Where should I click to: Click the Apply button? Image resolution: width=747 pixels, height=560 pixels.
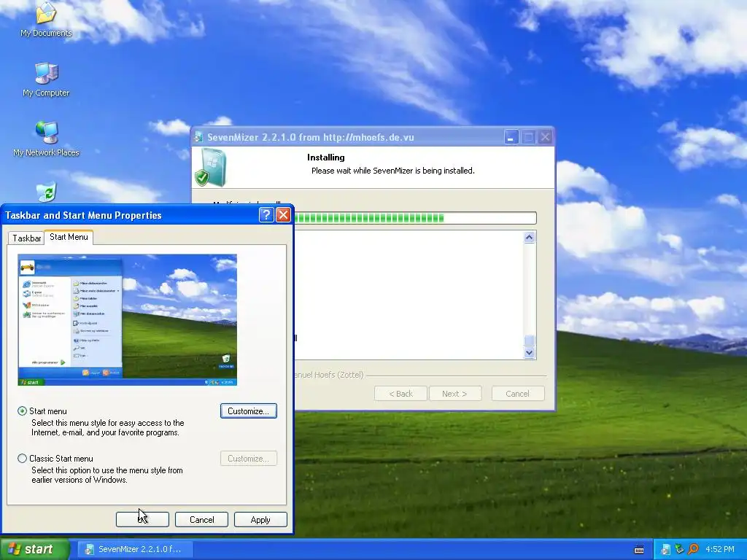click(x=260, y=519)
